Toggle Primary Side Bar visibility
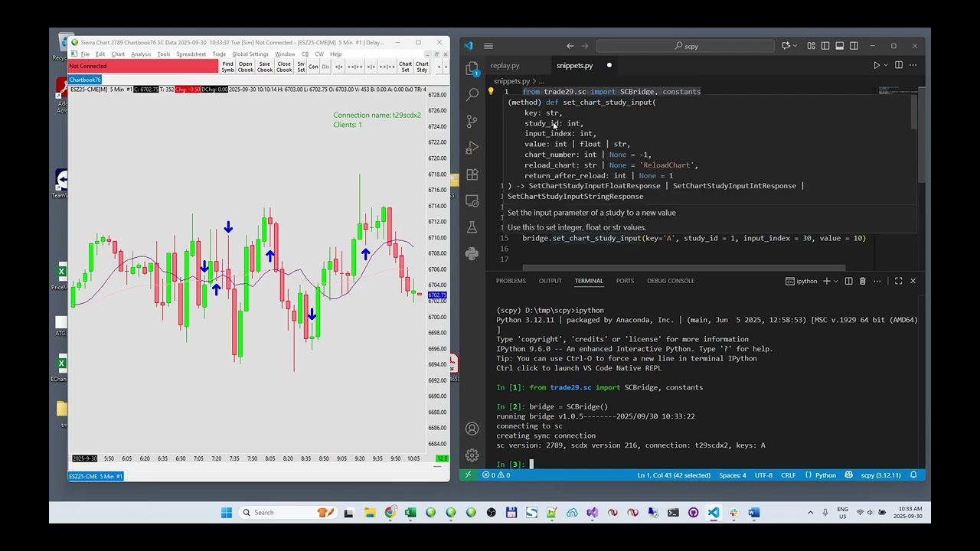The width and height of the screenshot is (980, 551). coord(825,46)
